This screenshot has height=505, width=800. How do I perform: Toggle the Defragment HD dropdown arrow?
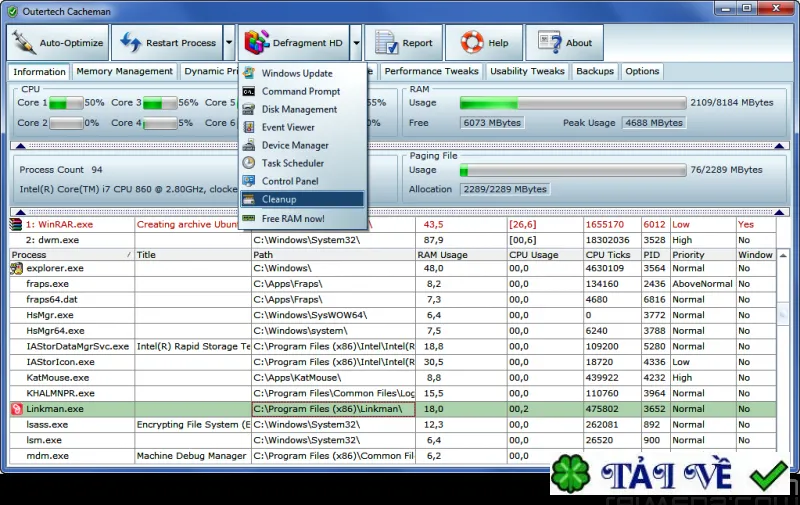pos(356,43)
